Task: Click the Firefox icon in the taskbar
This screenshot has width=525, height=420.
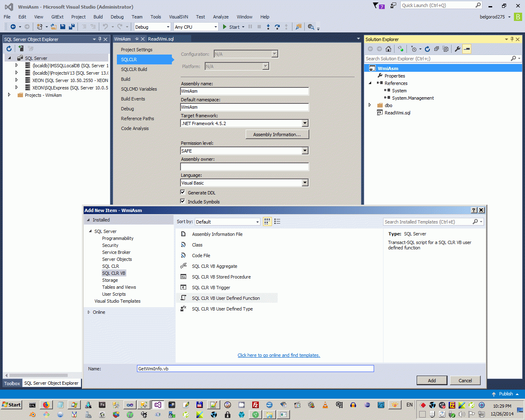Action: coord(46,405)
